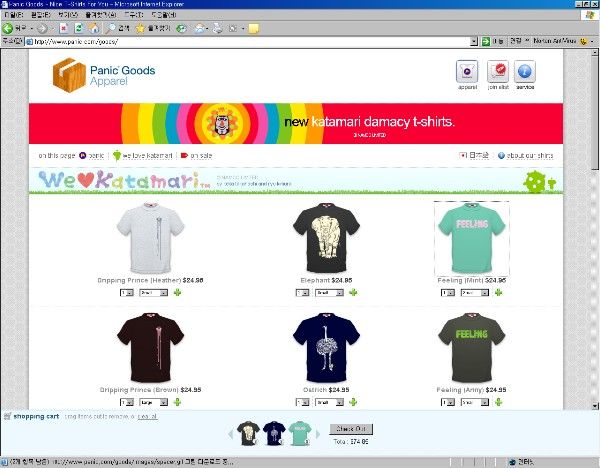Open size dropdown for Feeling (Mint)

474,293
